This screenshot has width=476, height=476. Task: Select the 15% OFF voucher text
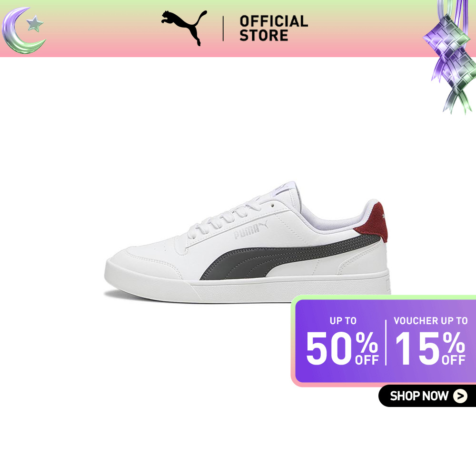coord(430,348)
